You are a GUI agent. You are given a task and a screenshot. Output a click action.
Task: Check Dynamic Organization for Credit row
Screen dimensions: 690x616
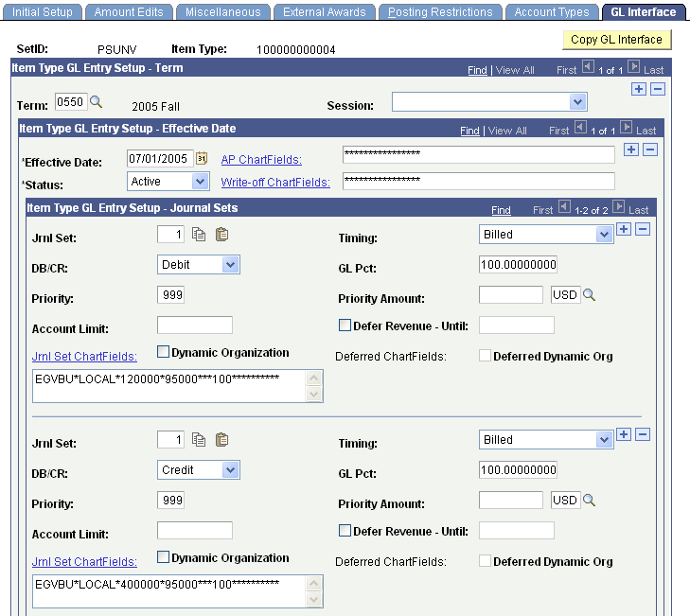(x=163, y=557)
